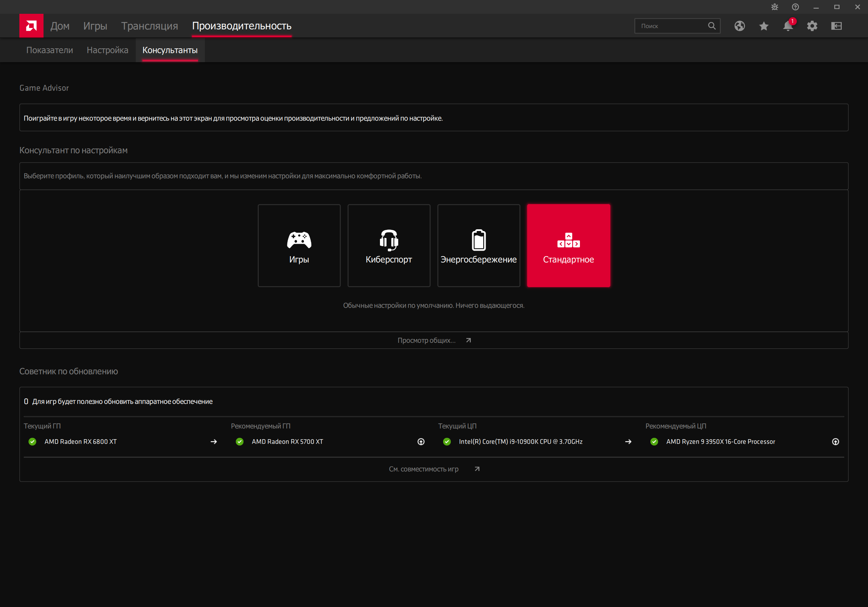The width and height of the screenshot is (868, 607).
Task: Expand Просмотр общих settings link
Action: coord(433,340)
